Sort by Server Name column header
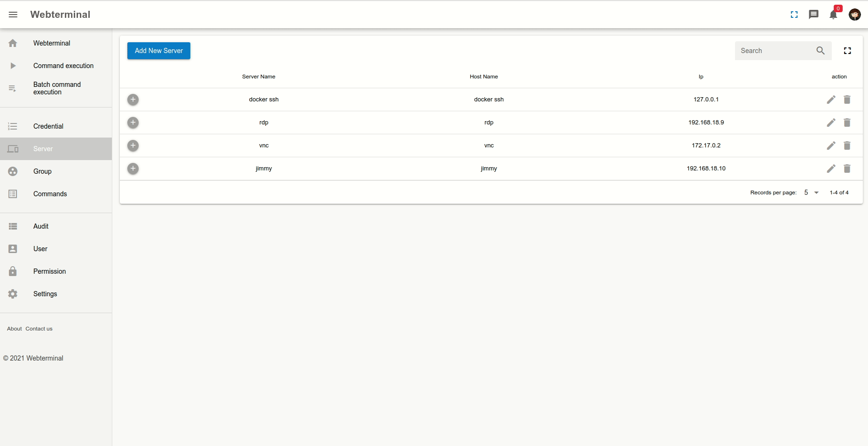868x446 pixels. point(258,77)
